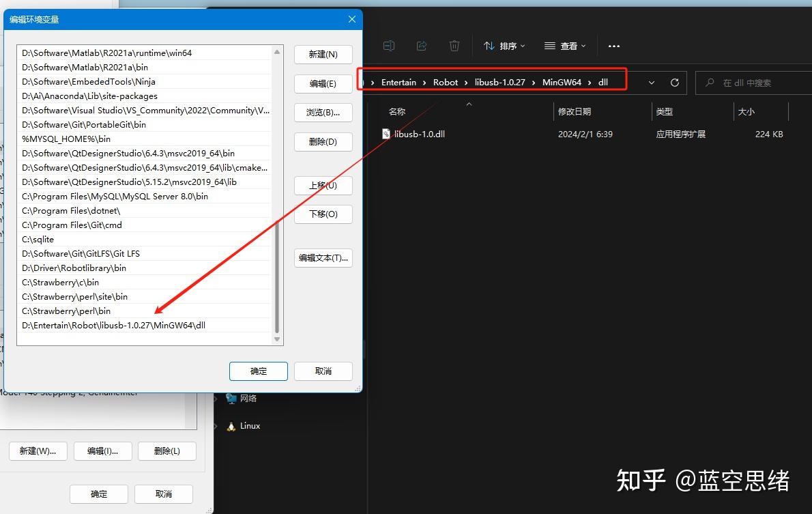Open the 查看 view menu

[565, 46]
